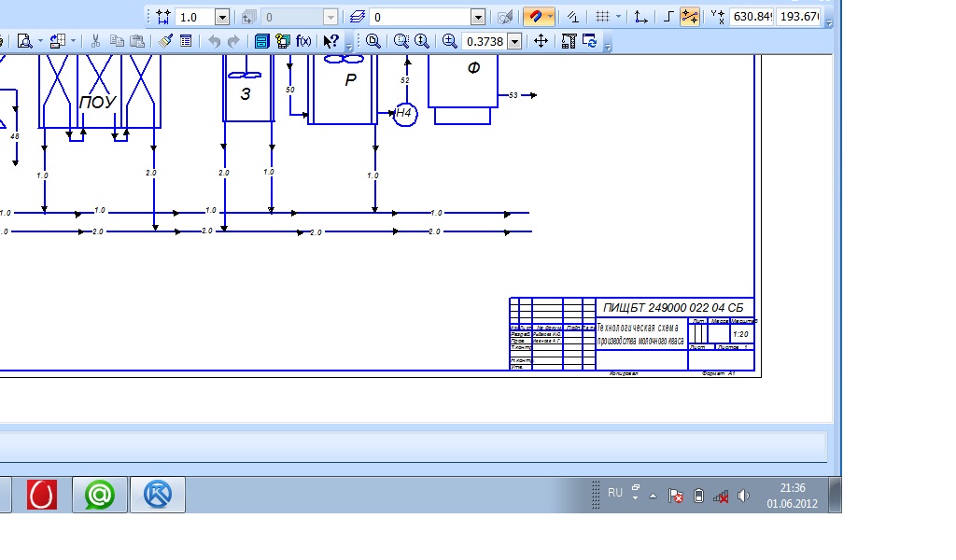Click the ПОУ label in the drawing

[x=97, y=102]
